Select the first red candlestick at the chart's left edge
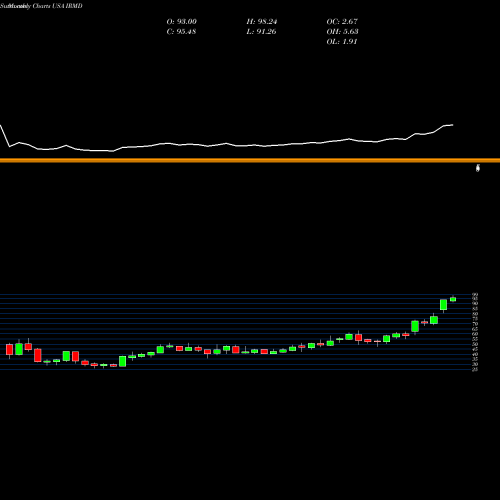The image size is (500, 500). click(x=9, y=350)
